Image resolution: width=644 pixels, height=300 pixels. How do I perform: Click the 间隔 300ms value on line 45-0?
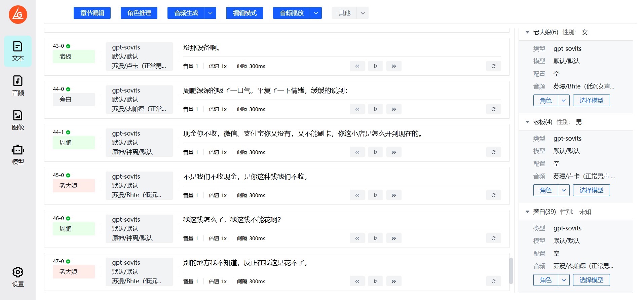(251, 195)
